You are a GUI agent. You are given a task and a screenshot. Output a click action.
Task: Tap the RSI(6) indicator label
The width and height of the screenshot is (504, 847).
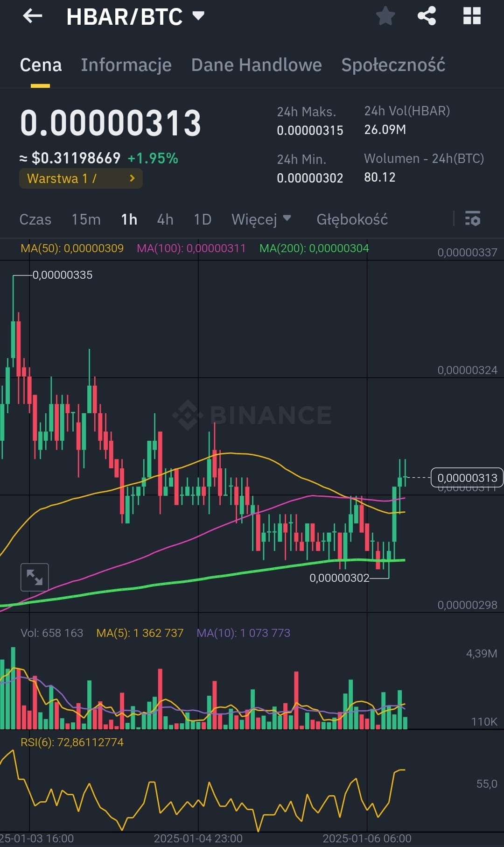point(72,742)
